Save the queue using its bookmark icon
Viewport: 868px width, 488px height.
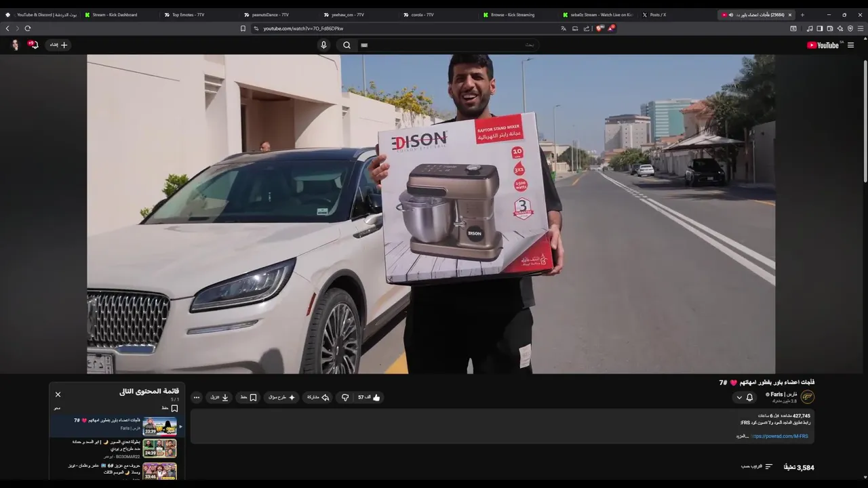click(x=174, y=408)
